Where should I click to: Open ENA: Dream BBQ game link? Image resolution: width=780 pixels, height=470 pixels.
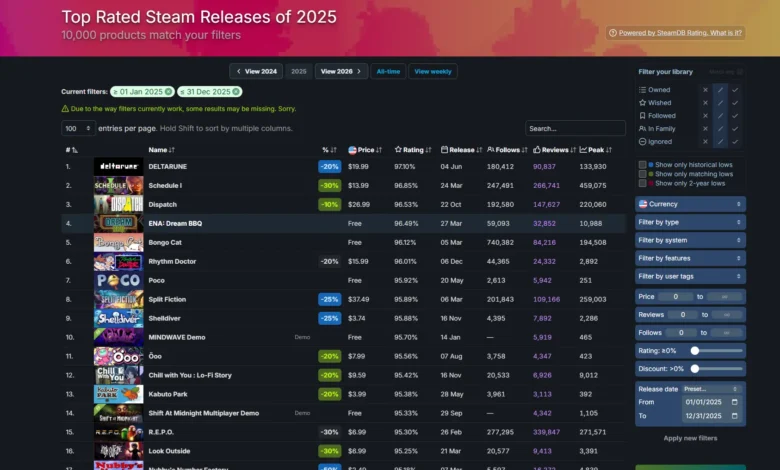tap(175, 223)
